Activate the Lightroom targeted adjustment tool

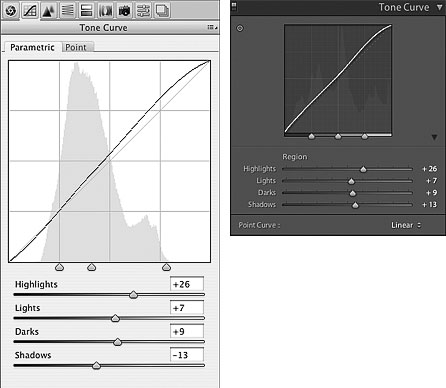click(240, 28)
